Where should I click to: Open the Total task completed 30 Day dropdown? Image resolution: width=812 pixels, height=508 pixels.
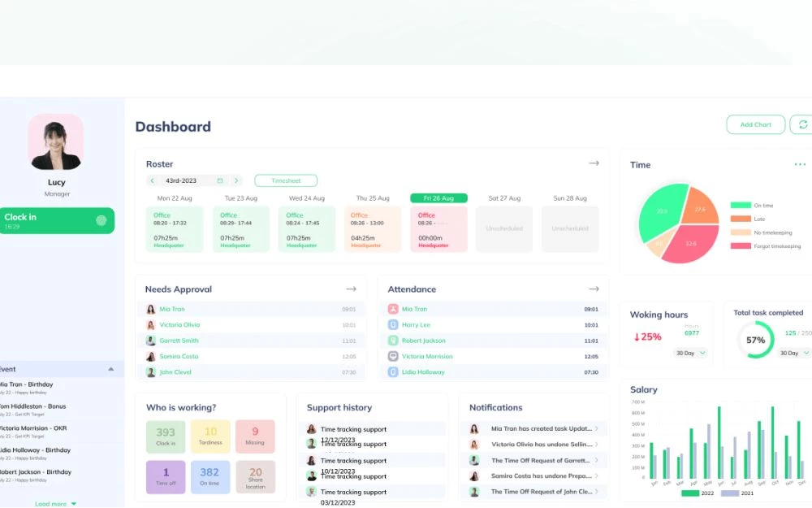(794, 353)
